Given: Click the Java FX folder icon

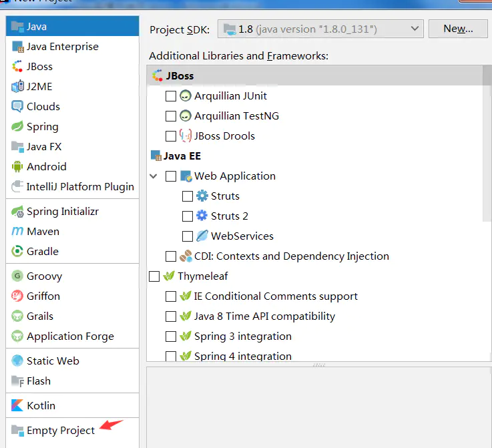Looking at the screenshot, I should (17, 146).
